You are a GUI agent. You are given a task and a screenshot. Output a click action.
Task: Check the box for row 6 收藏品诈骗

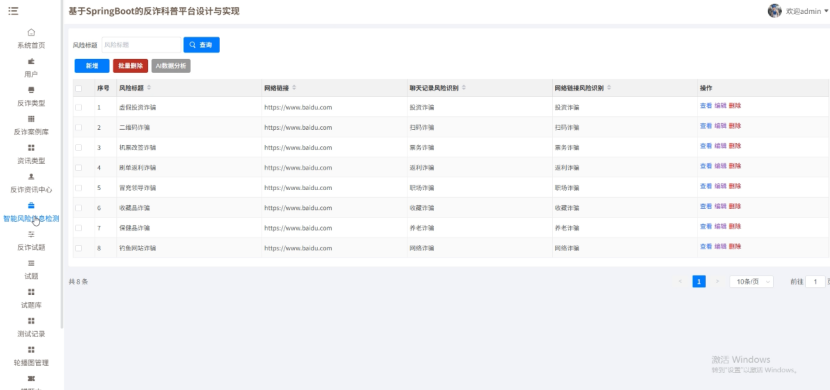[x=78, y=208]
